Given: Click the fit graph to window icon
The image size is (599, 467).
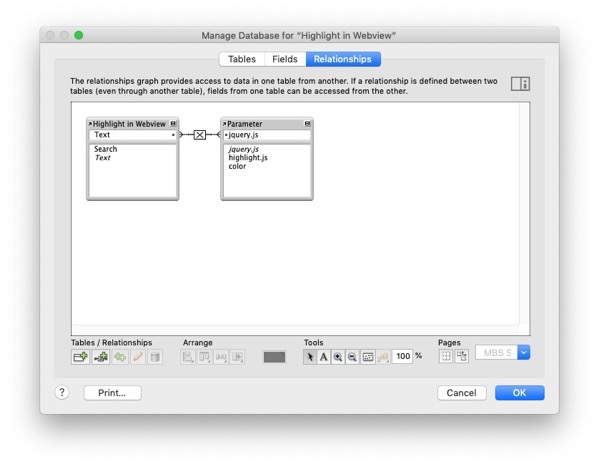Looking at the screenshot, I should [x=367, y=357].
